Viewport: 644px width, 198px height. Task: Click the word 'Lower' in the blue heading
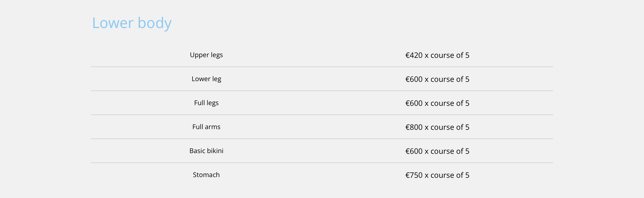pos(113,23)
